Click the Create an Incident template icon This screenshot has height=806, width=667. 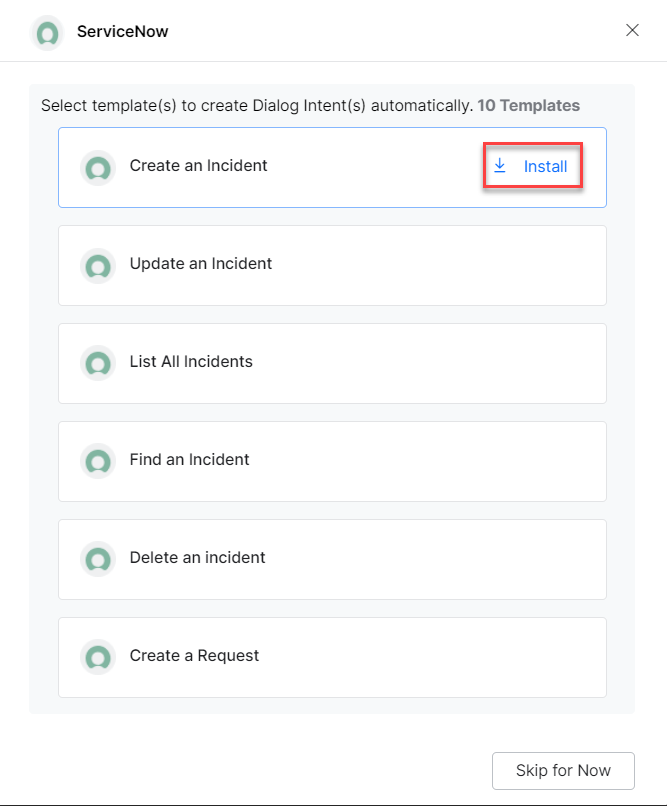pos(98,168)
